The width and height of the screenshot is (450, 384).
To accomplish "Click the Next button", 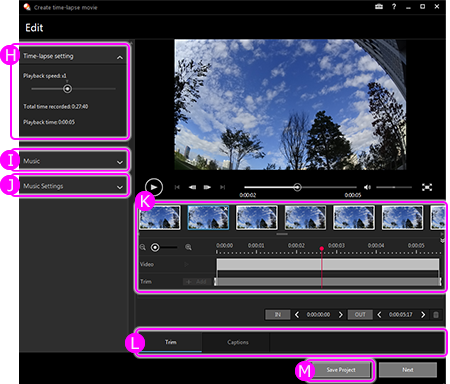I will tap(408, 370).
